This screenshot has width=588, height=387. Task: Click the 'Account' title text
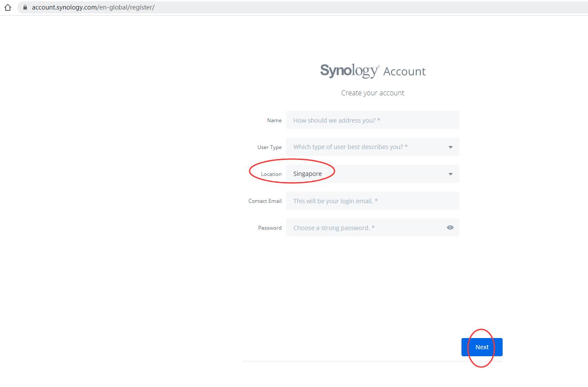tap(404, 72)
